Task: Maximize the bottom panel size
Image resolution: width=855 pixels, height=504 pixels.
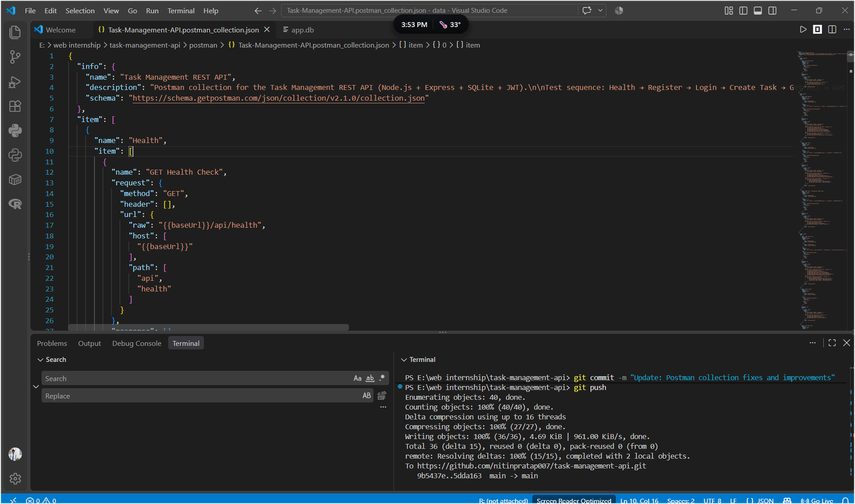Action: (x=832, y=343)
